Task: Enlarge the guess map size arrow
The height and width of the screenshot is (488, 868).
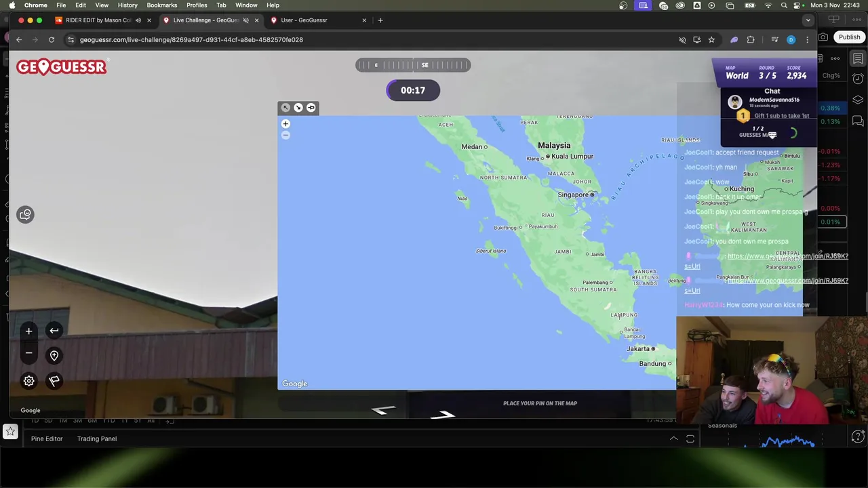Action: [x=298, y=108]
